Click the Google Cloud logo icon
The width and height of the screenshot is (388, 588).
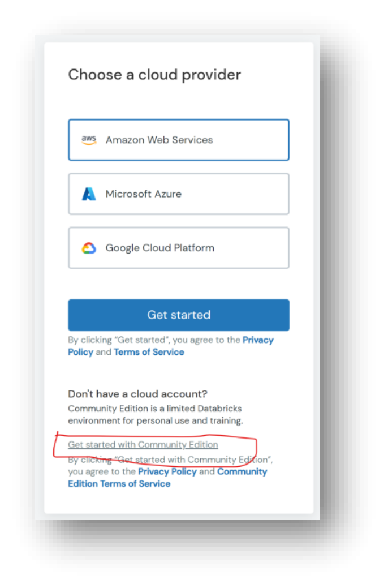click(x=89, y=248)
